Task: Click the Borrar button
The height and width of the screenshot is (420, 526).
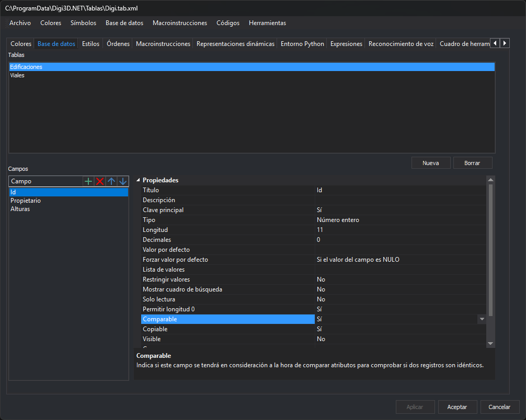Action: (472, 163)
